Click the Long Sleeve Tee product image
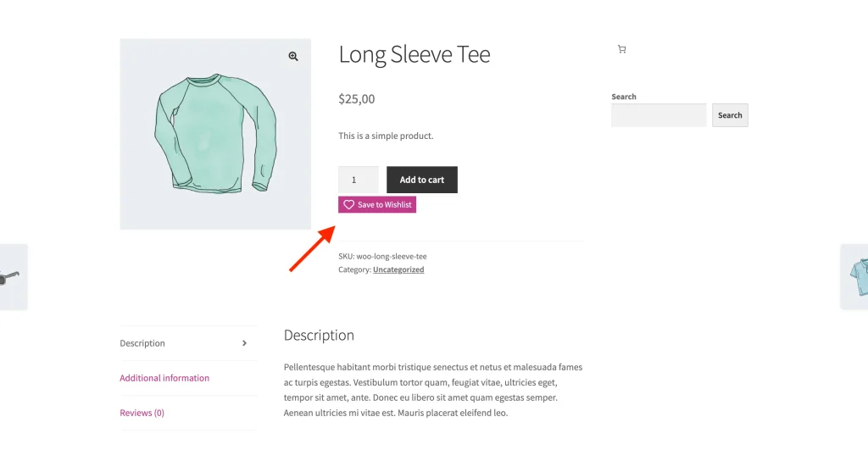The height and width of the screenshot is (472, 868). pos(215,134)
